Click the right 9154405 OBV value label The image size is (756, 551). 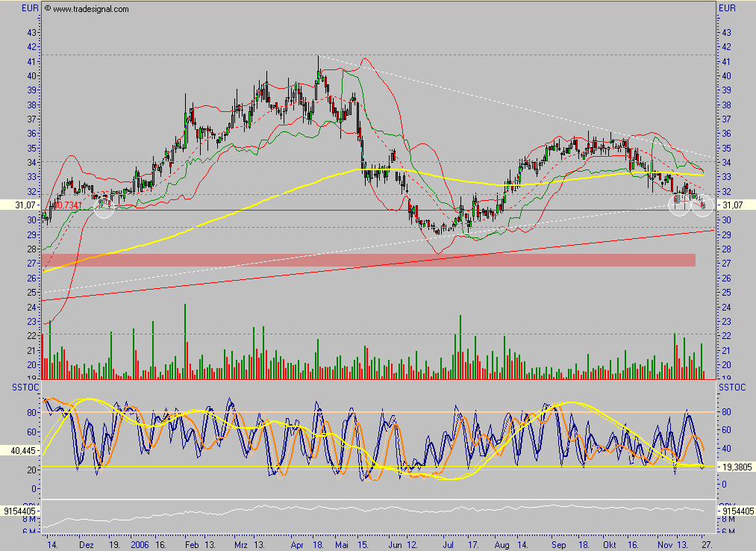pos(737,511)
